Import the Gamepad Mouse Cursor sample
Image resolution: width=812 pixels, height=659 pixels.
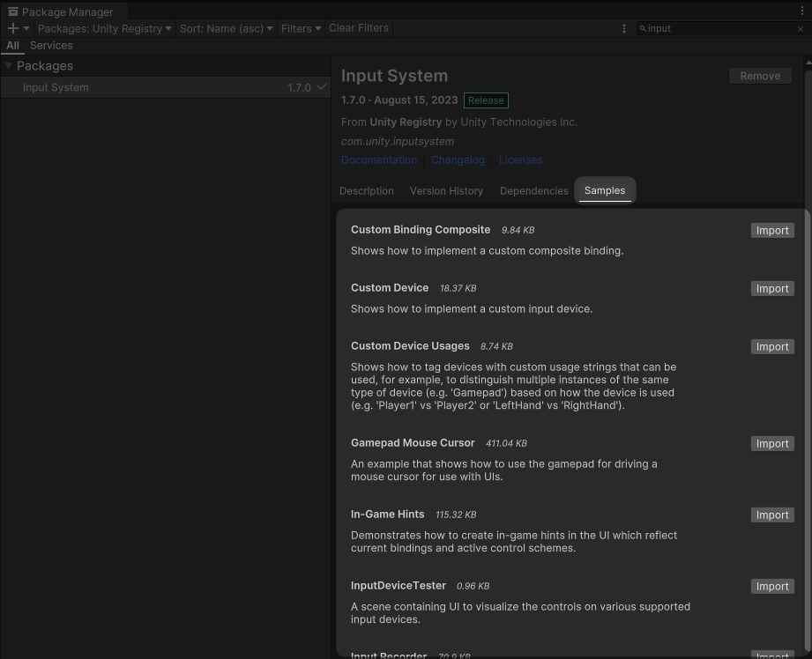[772, 444]
